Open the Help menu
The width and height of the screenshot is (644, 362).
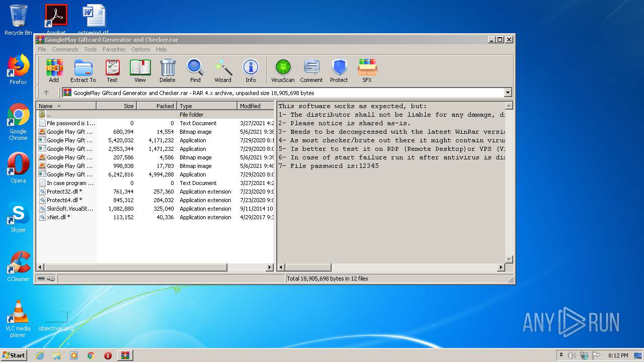point(161,49)
